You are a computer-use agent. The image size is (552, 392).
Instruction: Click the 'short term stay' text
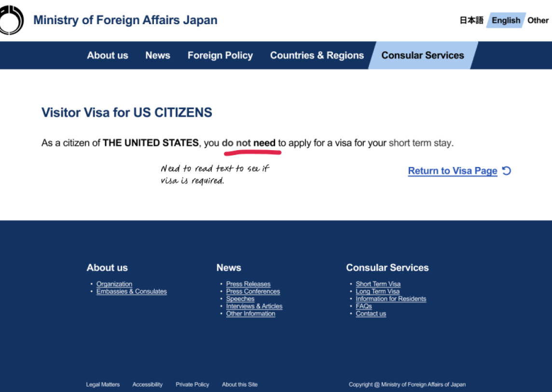tap(421, 143)
